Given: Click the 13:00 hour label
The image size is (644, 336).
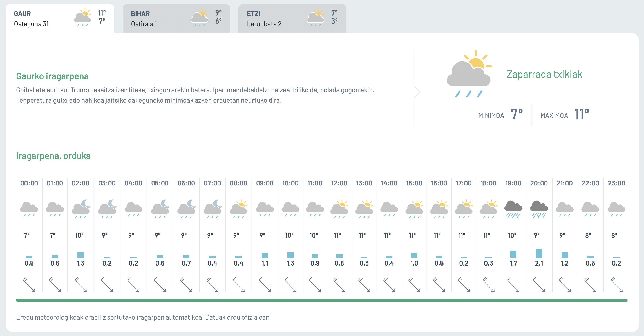Looking at the screenshot, I should 364,183.
